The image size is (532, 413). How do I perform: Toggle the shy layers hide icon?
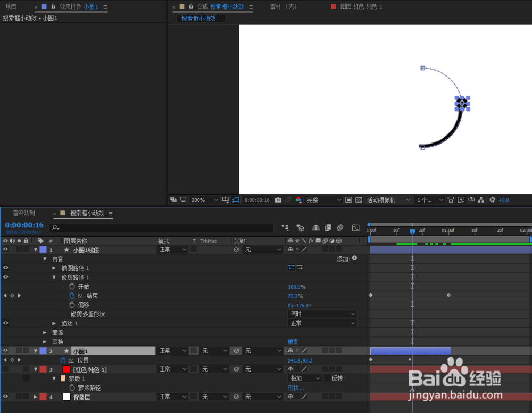click(x=316, y=227)
